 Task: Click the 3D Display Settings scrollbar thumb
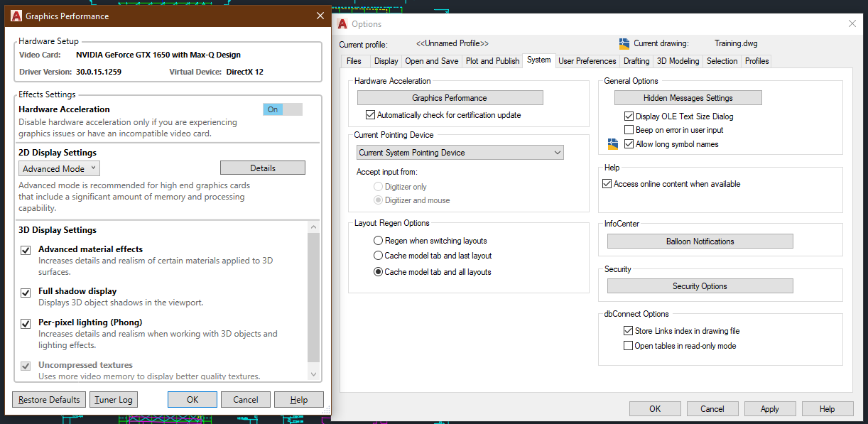click(314, 298)
